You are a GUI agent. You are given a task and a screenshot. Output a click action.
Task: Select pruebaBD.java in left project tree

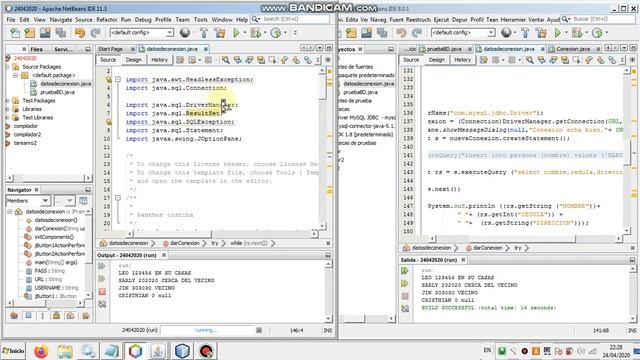(57, 92)
